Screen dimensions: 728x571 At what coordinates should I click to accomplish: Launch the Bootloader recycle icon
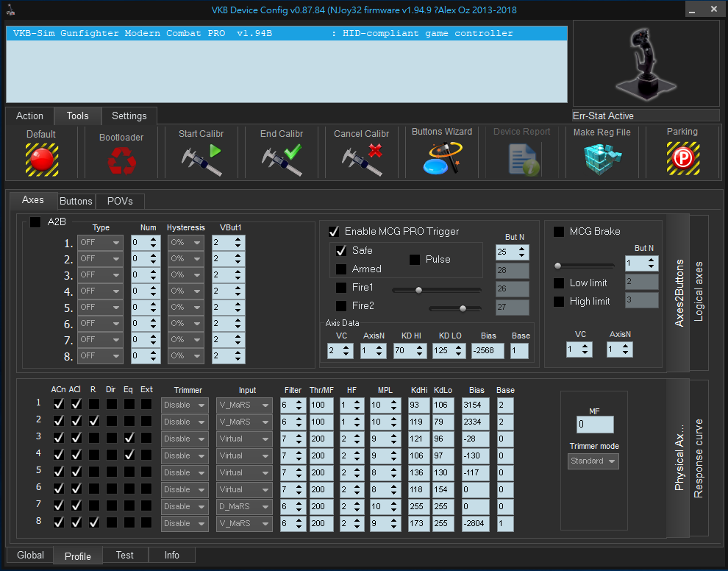[121, 160]
